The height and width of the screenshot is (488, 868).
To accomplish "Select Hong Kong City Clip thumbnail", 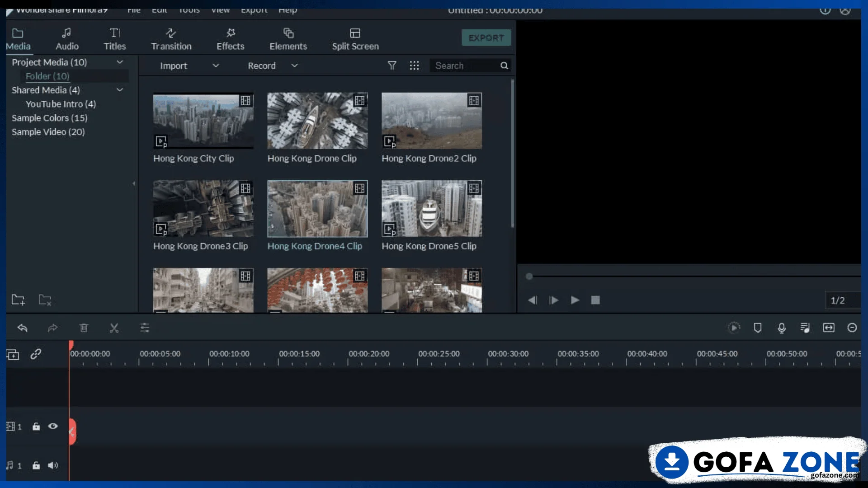I will (x=203, y=121).
